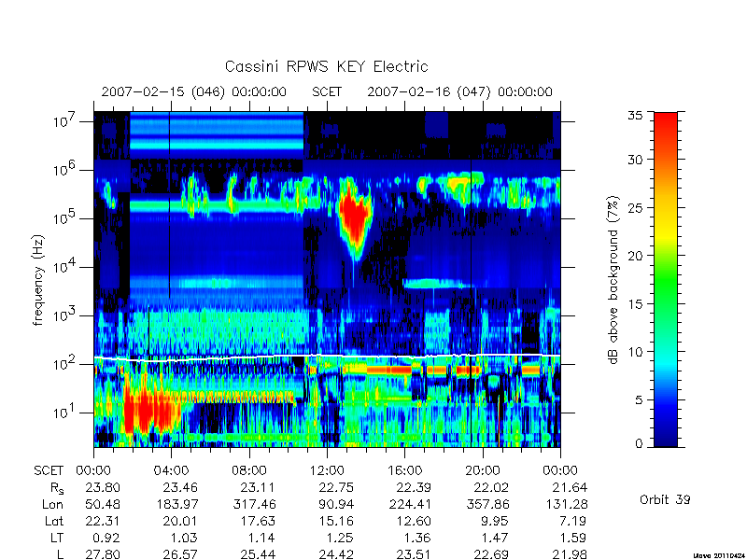The image size is (747, 560).
Task: Click the Lat row label
Action: point(54,521)
